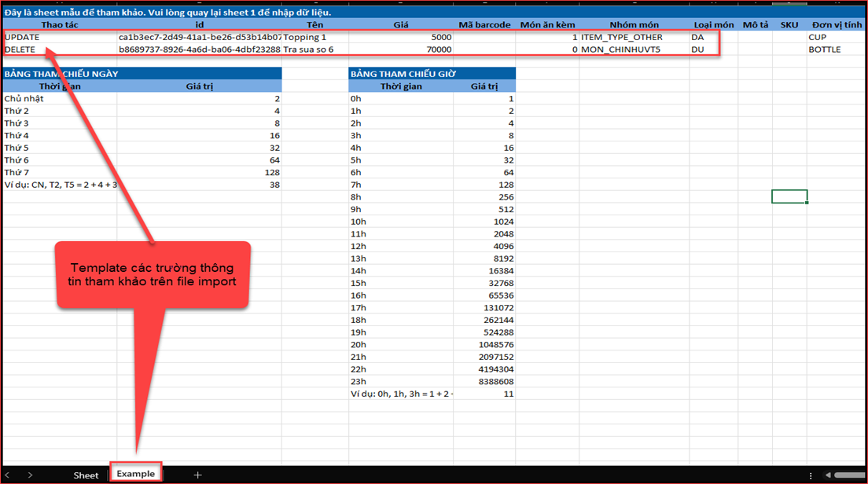Switch to the Example sheet tab
Image resolution: width=868 pixels, height=484 pixels.
coord(135,474)
